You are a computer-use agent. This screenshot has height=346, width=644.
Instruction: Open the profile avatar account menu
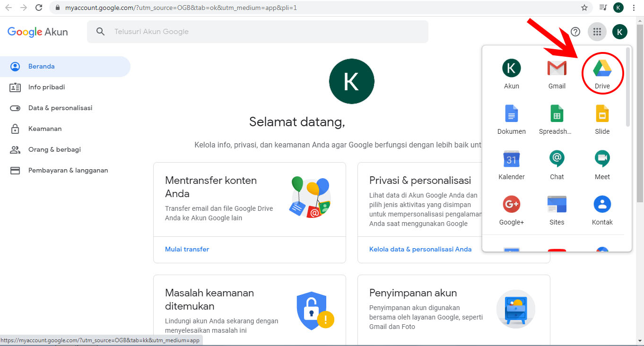click(619, 32)
